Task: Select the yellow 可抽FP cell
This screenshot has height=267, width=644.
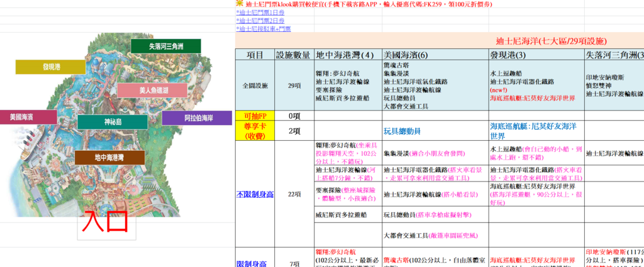Action: point(255,116)
